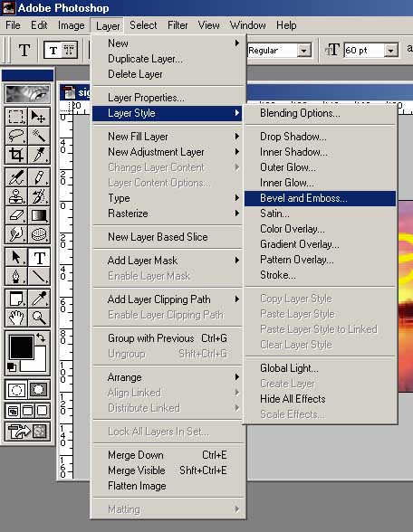Screen dimensions: 413x532
Task: Open the font style Regular dropdown
Action: coord(304,51)
